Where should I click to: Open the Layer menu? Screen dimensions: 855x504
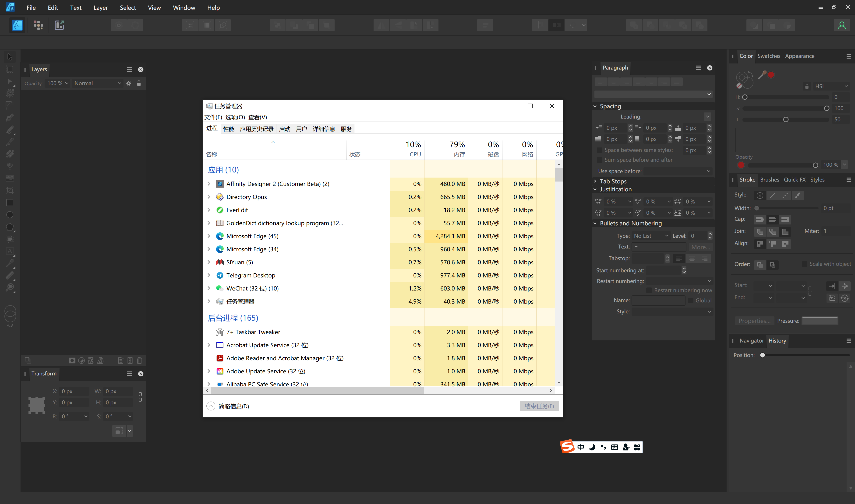pos(101,7)
